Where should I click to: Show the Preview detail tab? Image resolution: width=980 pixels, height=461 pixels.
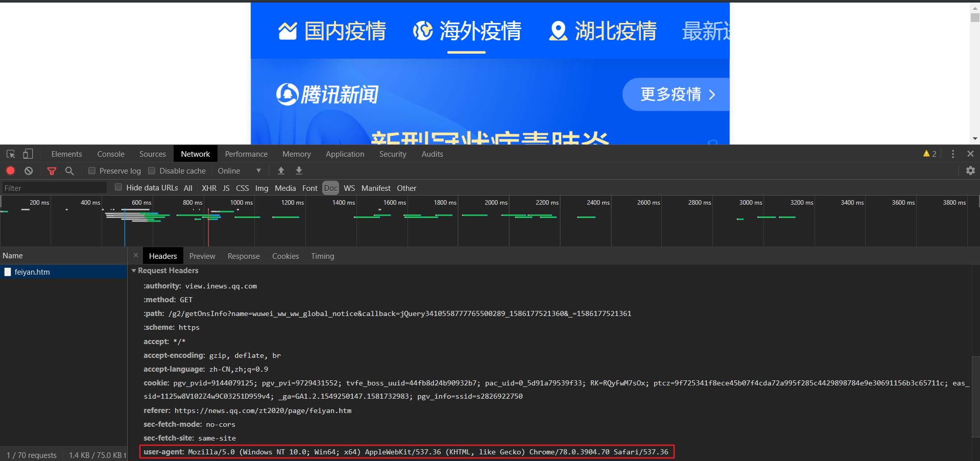pyautogui.click(x=202, y=256)
